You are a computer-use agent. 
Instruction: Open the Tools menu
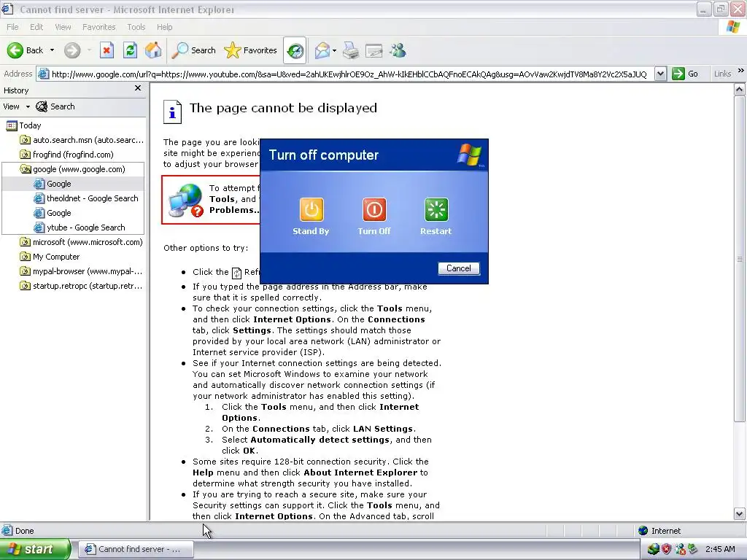click(x=136, y=27)
